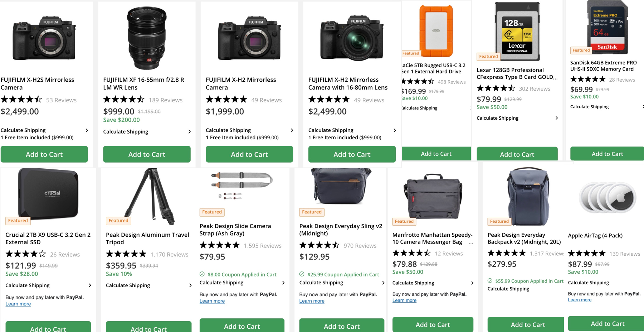Open PayPal Learn more link under Apple AirTag
644x332 pixels.
[x=579, y=300]
